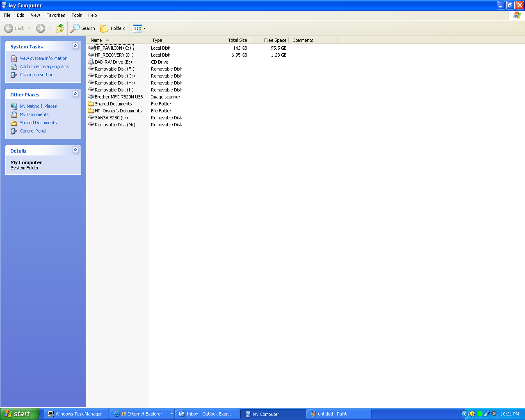Toggle the Folders pane button

pyautogui.click(x=113, y=28)
